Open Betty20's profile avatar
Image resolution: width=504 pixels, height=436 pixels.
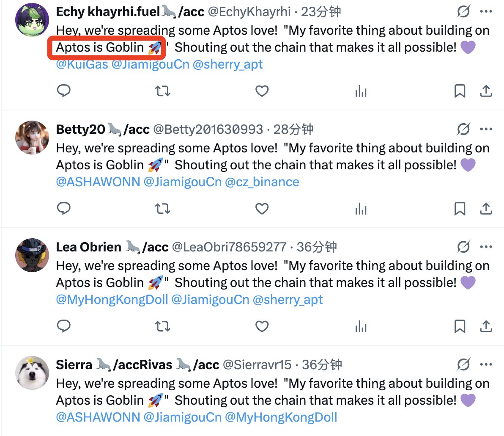32,137
